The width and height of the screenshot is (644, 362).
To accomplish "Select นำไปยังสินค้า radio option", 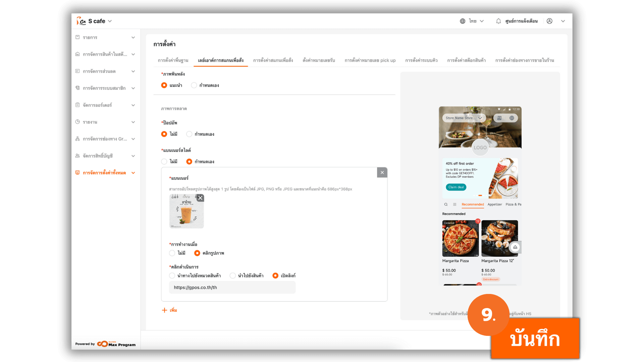I will (x=233, y=276).
